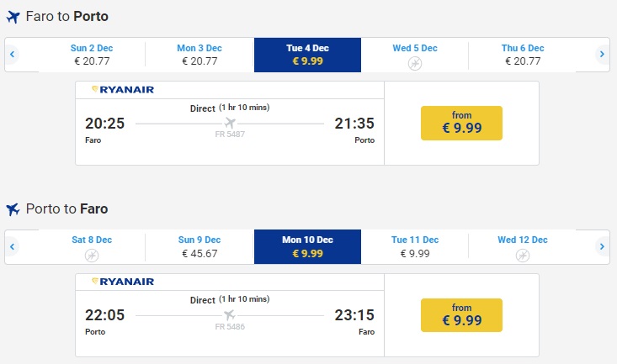Click the Ryanair logo on the Porto–Faro flight
The image size is (617, 364).
tap(127, 281)
